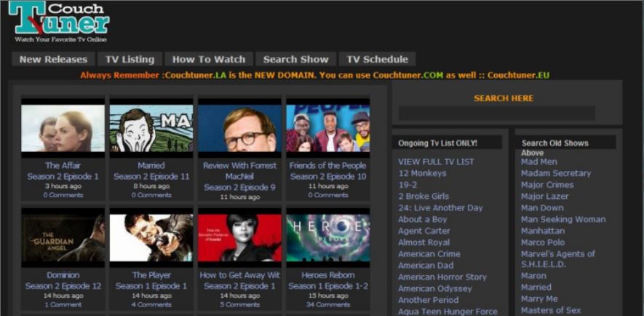Select Mad Men in old shows
This screenshot has height=316, width=644.
point(539,162)
